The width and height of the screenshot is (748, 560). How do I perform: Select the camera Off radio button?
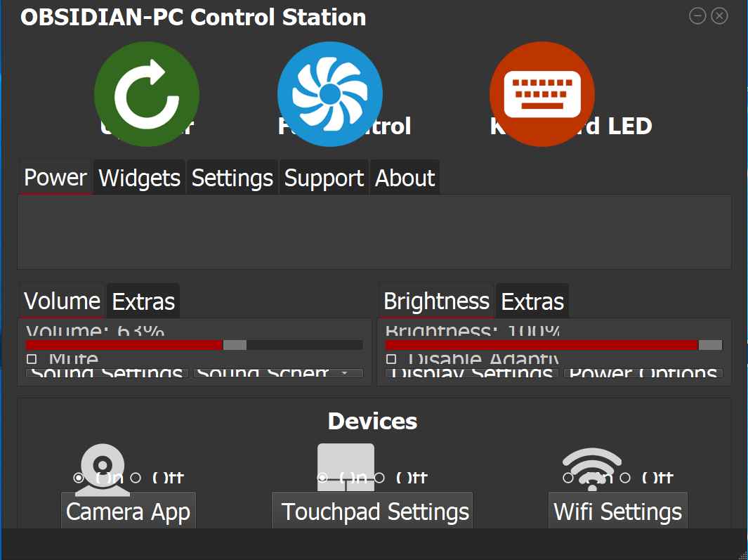click(x=136, y=477)
